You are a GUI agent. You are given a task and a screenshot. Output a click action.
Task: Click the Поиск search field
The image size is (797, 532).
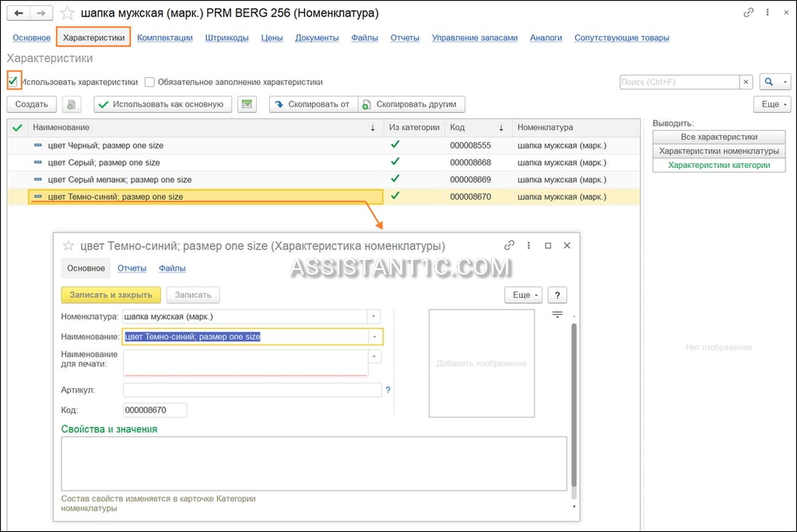(x=679, y=82)
